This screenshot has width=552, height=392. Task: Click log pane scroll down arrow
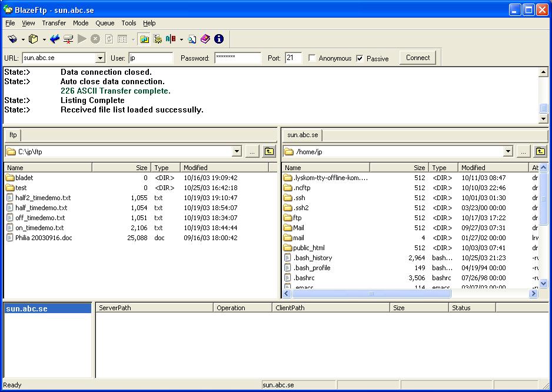click(x=543, y=118)
